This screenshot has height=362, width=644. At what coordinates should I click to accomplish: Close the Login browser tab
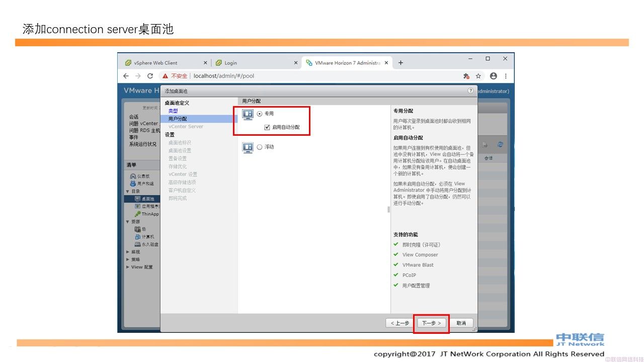coord(296,63)
